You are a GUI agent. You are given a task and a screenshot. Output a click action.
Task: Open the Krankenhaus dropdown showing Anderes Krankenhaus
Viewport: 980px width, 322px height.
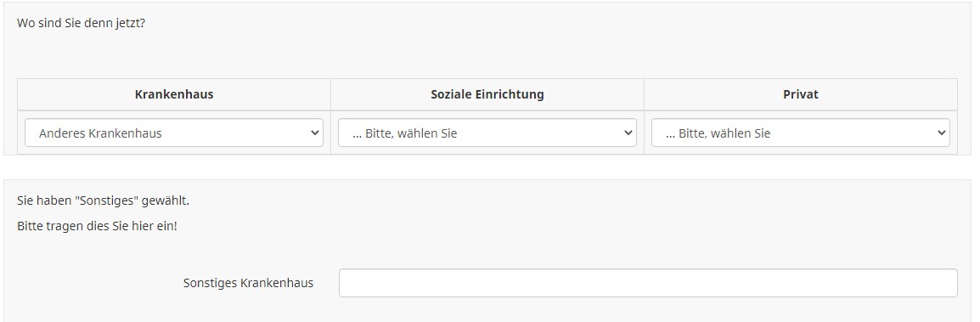[174, 133]
